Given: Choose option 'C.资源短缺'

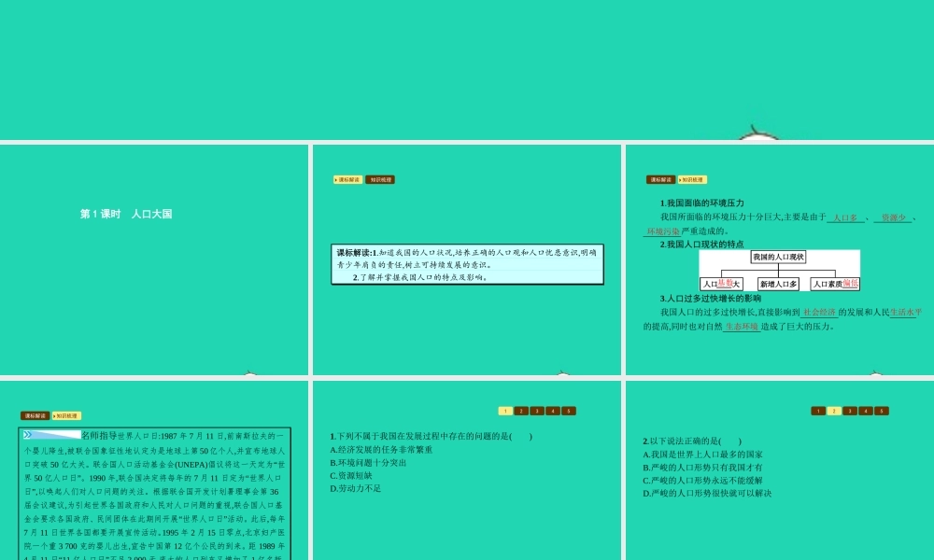Looking at the screenshot, I should tap(351, 476).
